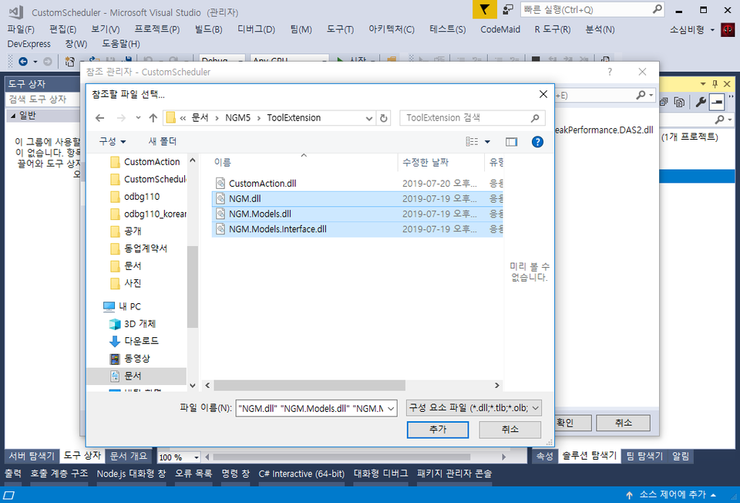Switch to the 문서 개요 tab
The image size is (740, 503).
pos(128,456)
